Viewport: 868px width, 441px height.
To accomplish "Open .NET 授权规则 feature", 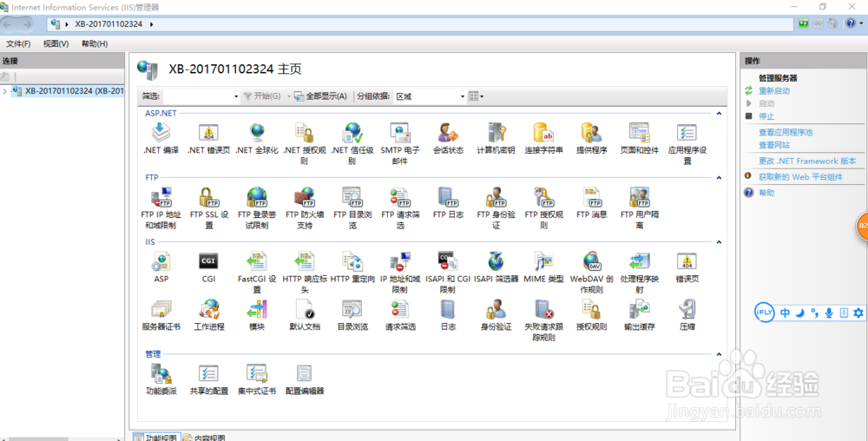I will (x=305, y=144).
